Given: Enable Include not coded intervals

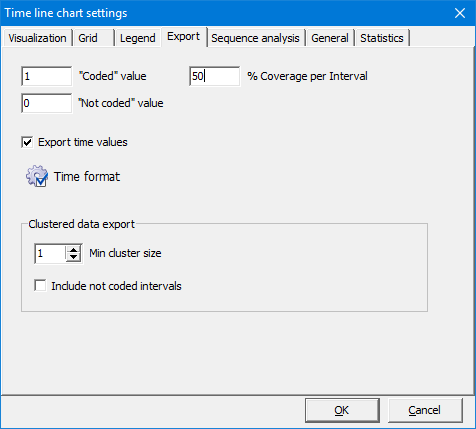Looking at the screenshot, I should (x=40, y=286).
